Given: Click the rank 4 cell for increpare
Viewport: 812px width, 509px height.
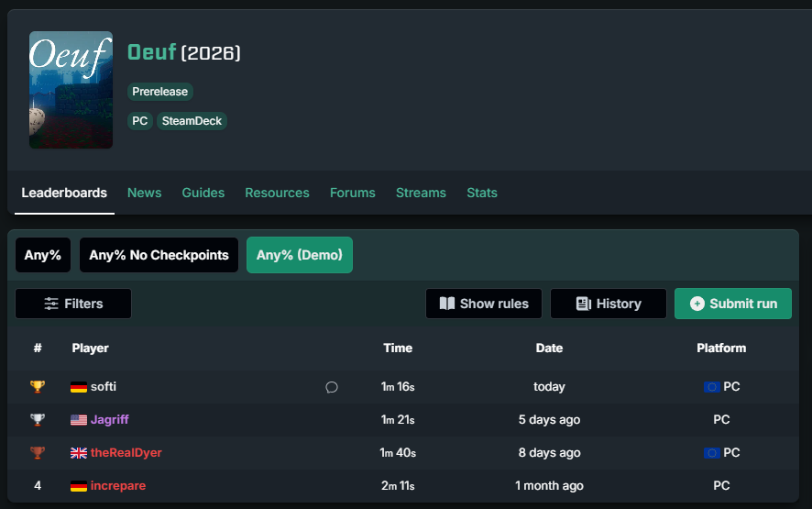Looking at the screenshot, I should (x=38, y=486).
